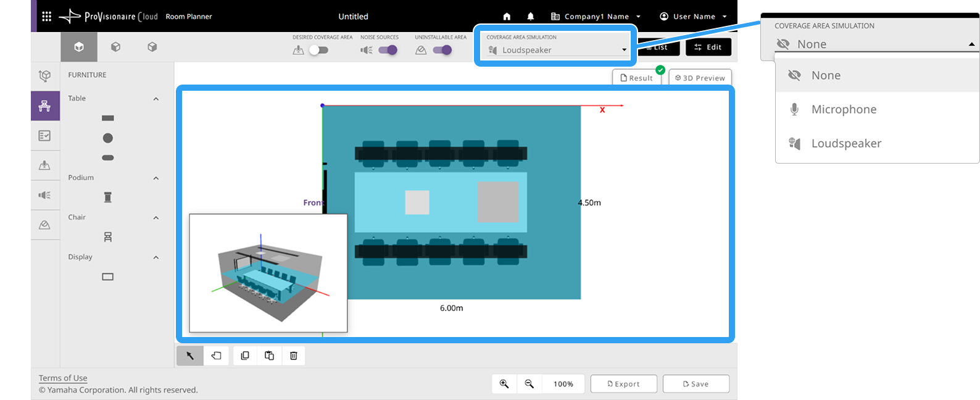This screenshot has height=400, width=980.
Task: Select the display furniture icon
Action: (x=108, y=277)
